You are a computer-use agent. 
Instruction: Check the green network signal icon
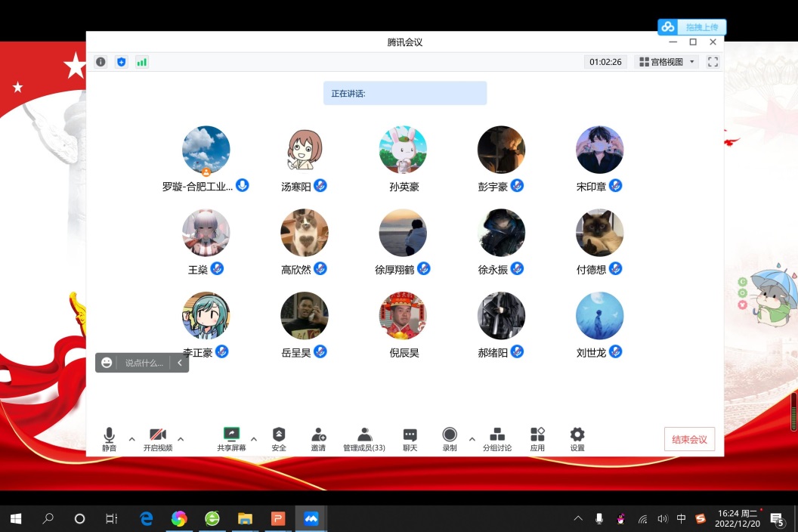[141, 62]
